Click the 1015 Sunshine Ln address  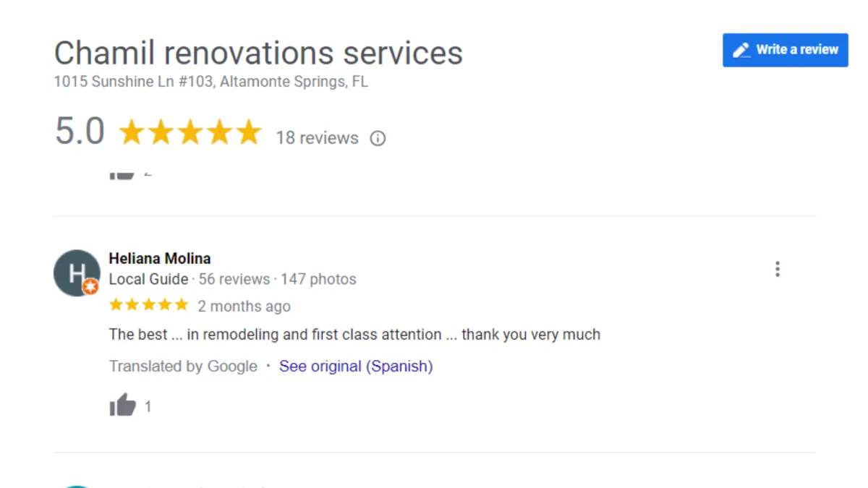(210, 82)
